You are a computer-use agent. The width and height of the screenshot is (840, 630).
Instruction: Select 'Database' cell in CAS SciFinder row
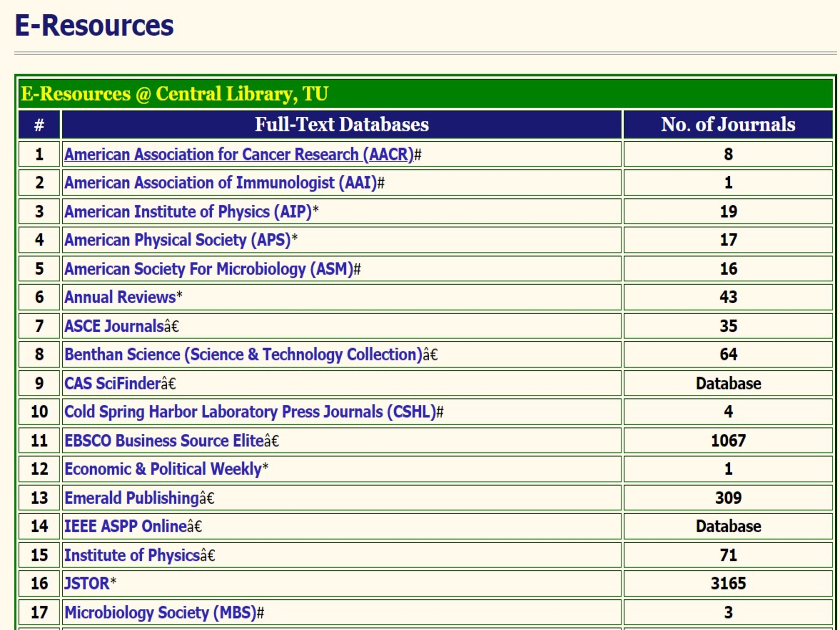728,383
